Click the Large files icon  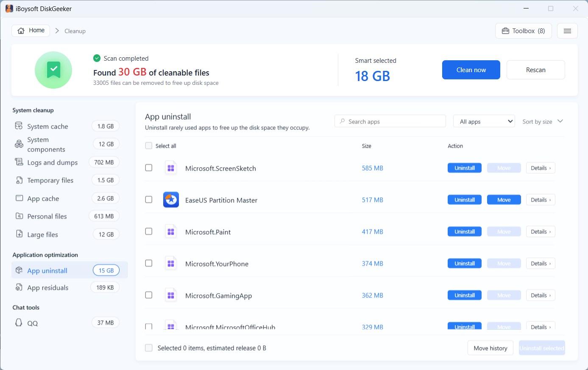tap(19, 234)
